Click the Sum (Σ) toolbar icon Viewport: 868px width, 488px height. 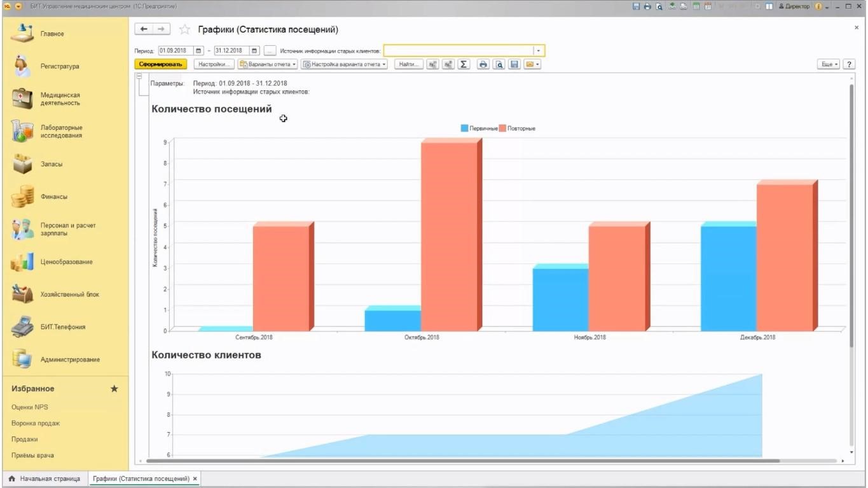click(x=464, y=64)
